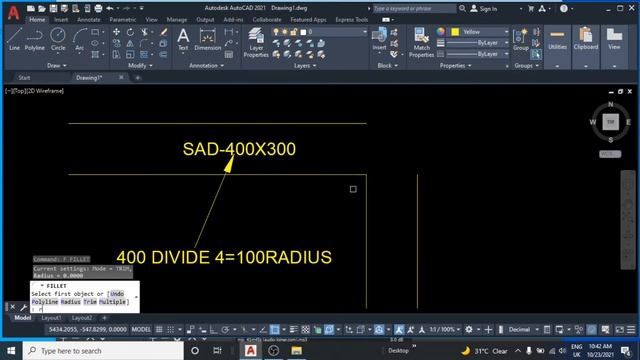Open the Annotate ribbon tab
Screen dimensions: 640x360
(89, 20)
